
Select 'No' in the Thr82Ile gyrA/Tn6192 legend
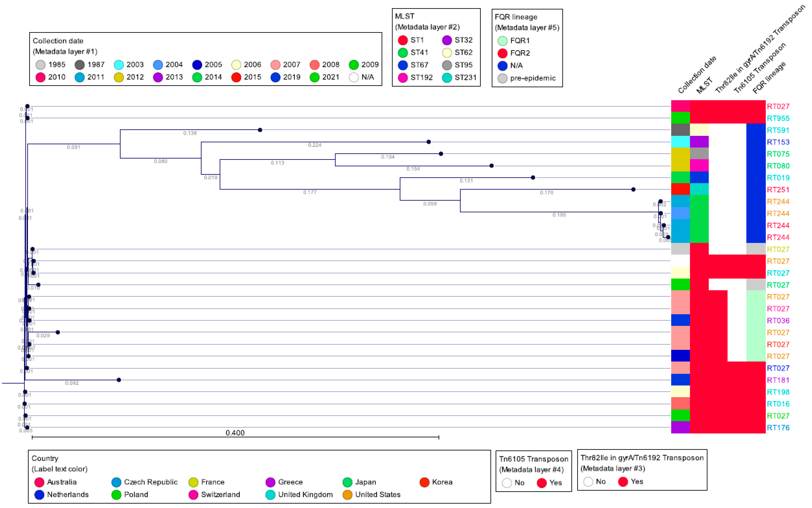[588, 482]
